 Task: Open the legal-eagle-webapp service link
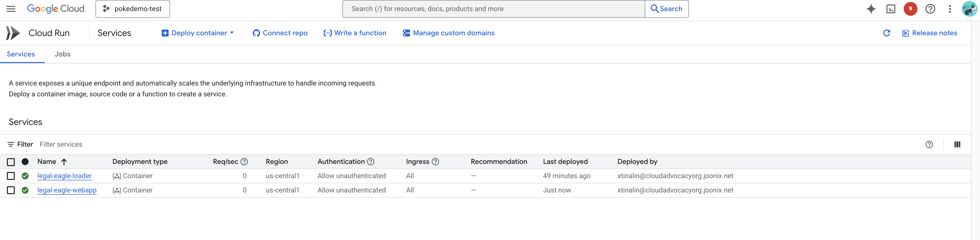coord(67,190)
